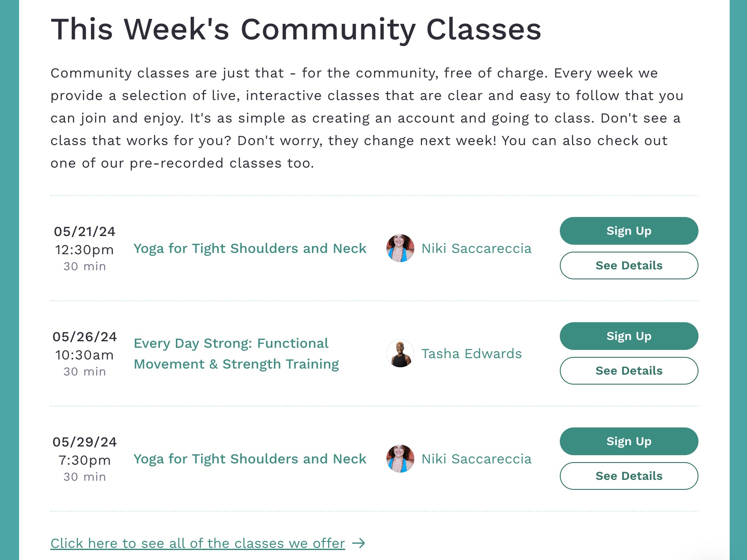Screen dimensions: 747x560
Task: Open the 05/21/24 Yoga for Tight Shoulders link
Action: point(250,249)
